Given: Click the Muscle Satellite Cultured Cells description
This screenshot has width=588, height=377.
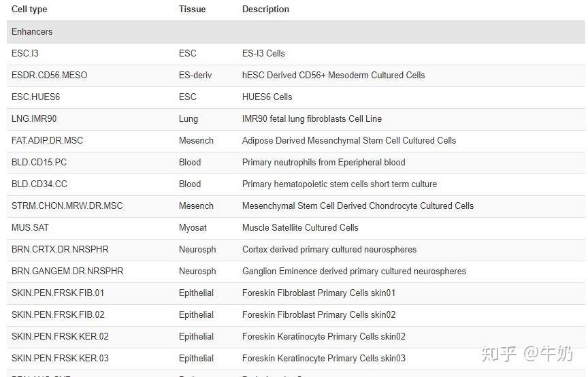Looking at the screenshot, I should pos(300,227).
